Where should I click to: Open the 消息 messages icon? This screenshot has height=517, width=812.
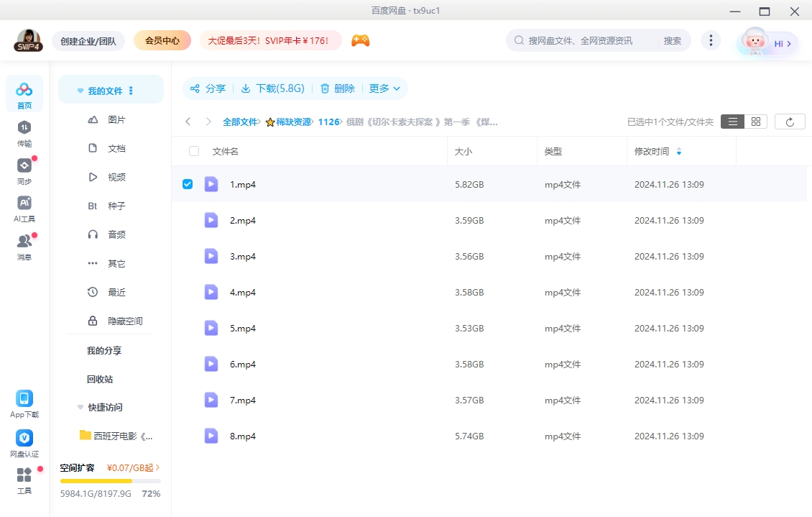point(24,247)
